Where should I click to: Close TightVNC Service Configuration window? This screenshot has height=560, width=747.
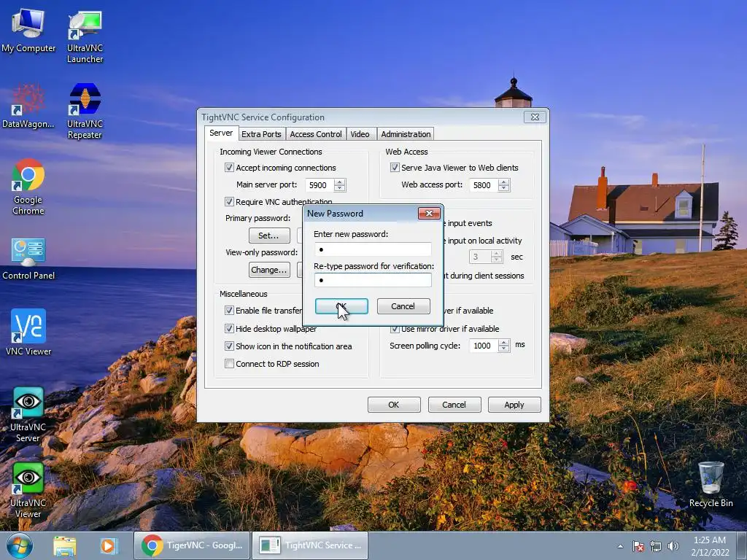click(x=535, y=117)
